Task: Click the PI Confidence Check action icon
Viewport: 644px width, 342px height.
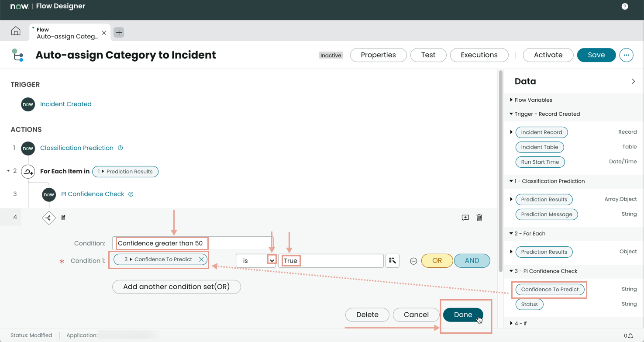Action: pos(49,194)
